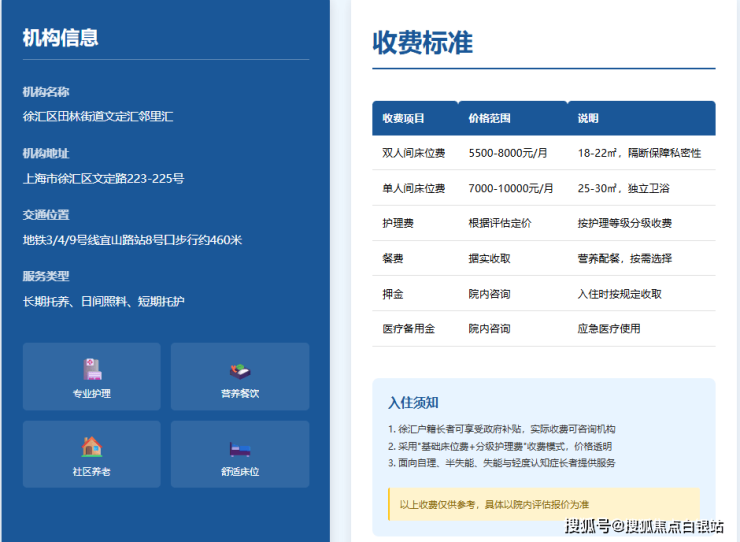Click the 价格范围 column header

coord(489,118)
